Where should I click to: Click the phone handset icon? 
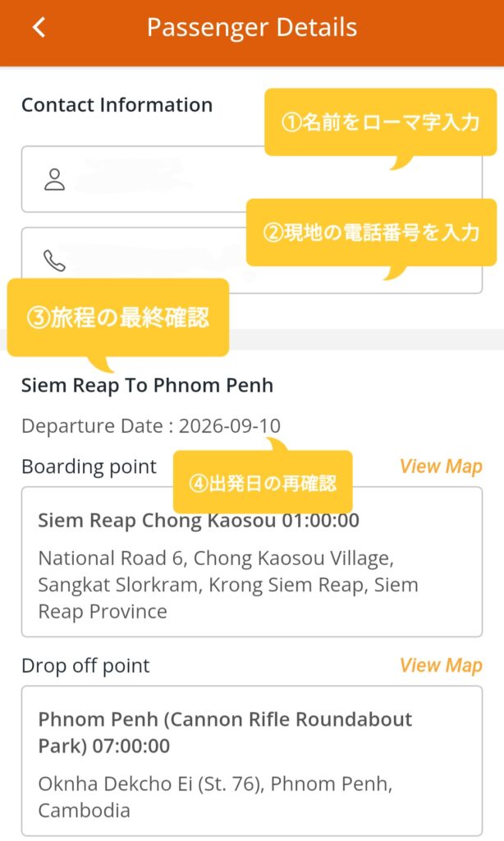[54, 260]
